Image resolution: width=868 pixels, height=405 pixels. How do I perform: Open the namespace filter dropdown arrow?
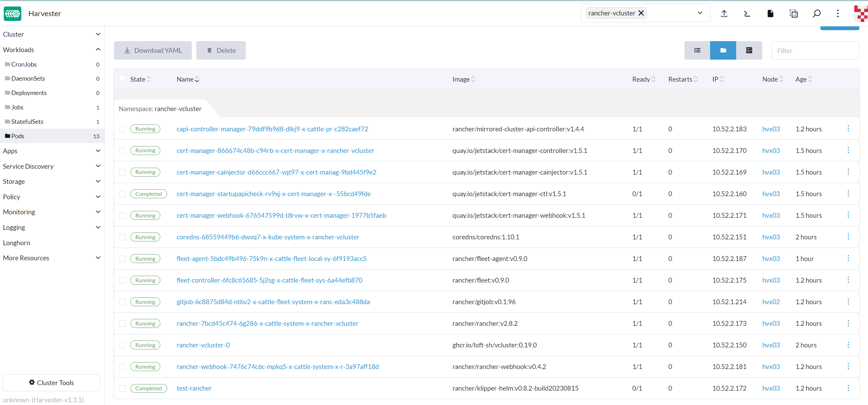pyautogui.click(x=700, y=13)
